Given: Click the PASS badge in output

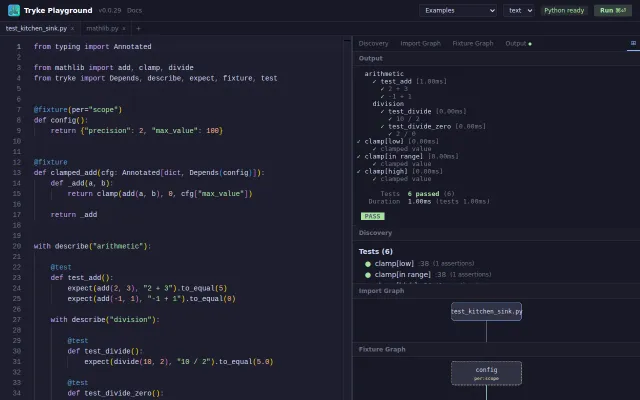Looking at the screenshot, I should (x=372, y=216).
